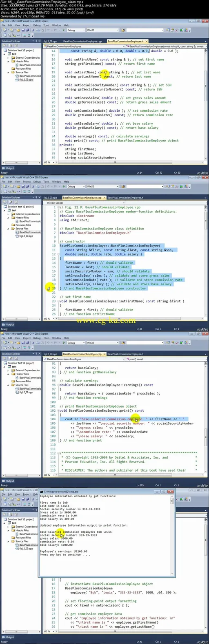The height and width of the screenshot is (644, 209).
Task: Open Tools menu in Ln 21 screenshot
Action: pos(47,182)
